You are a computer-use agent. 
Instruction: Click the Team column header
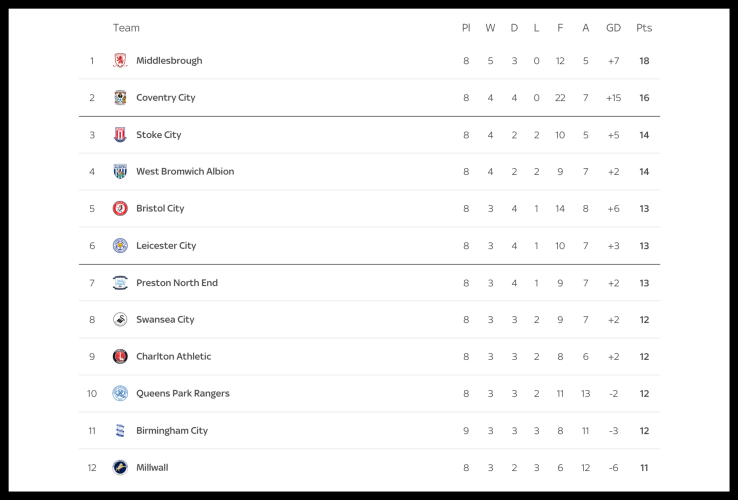coord(126,28)
